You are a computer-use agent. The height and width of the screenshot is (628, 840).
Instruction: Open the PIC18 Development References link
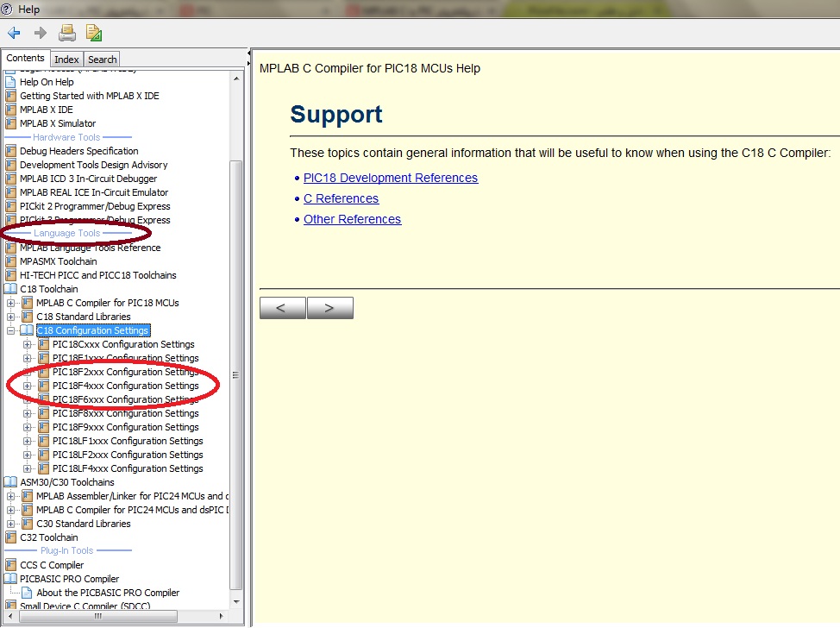[391, 178]
